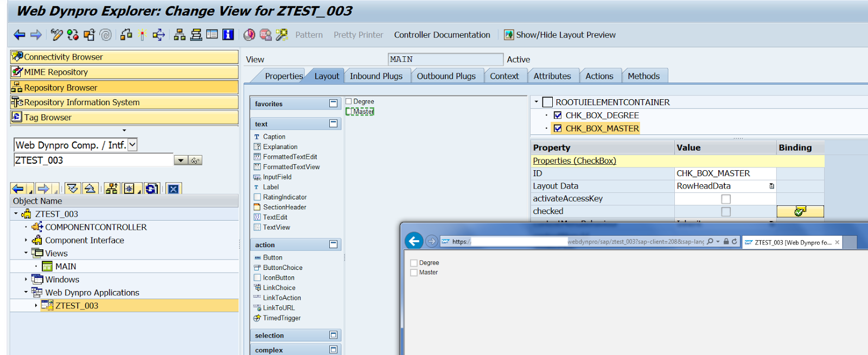Switch to the Actions tab
Image resolution: width=868 pixels, height=355 pixels.
[599, 76]
